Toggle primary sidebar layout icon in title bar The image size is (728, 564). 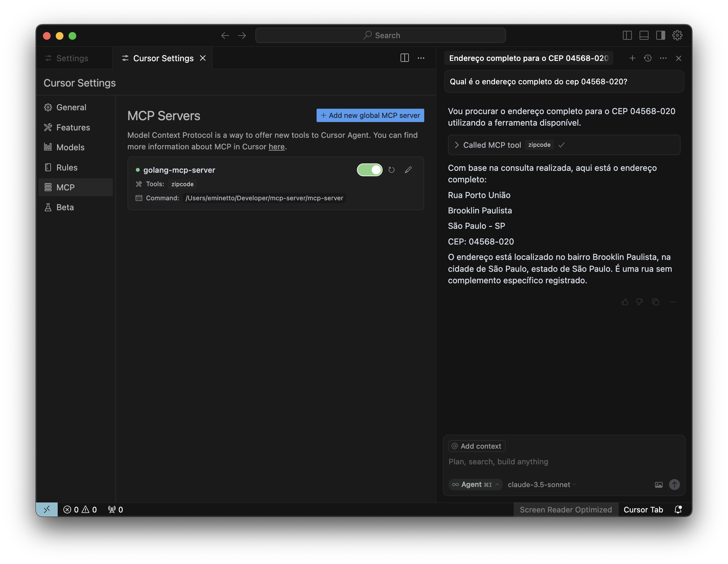[x=627, y=35]
